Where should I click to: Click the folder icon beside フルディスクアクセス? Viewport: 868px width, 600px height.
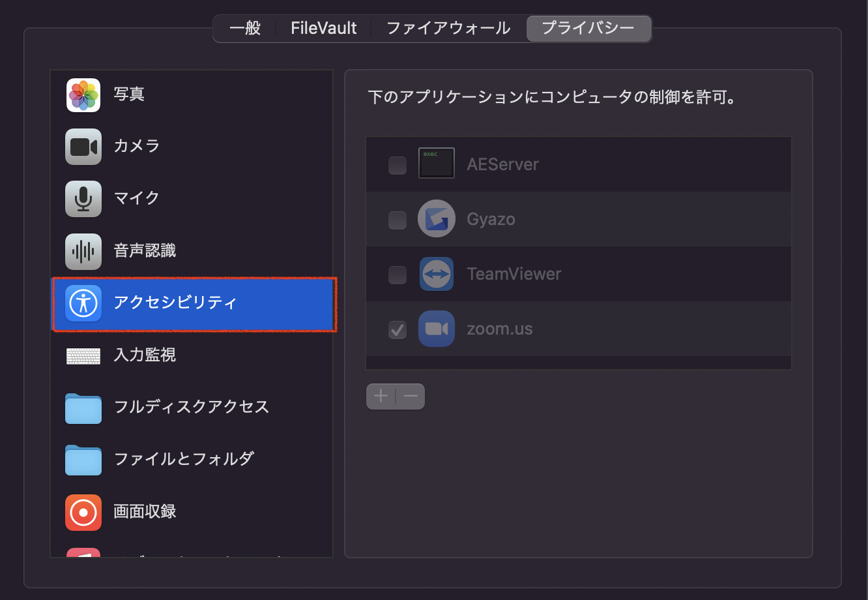click(x=83, y=408)
